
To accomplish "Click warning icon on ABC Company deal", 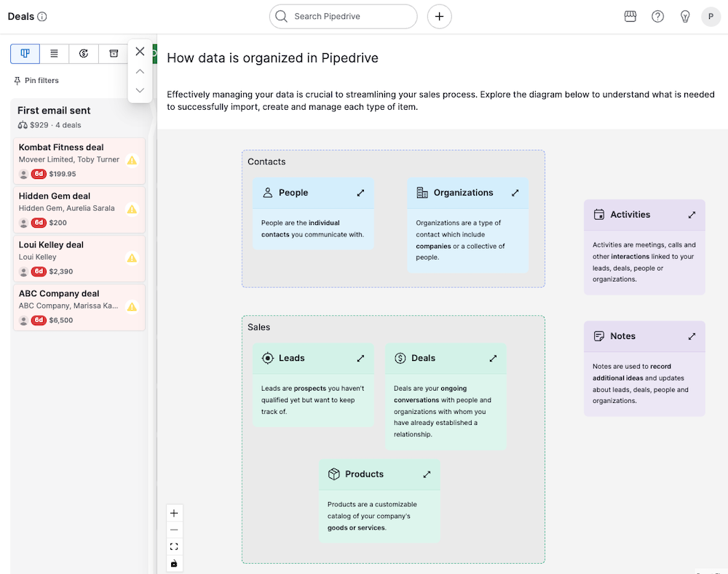I will (x=132, y=306).
